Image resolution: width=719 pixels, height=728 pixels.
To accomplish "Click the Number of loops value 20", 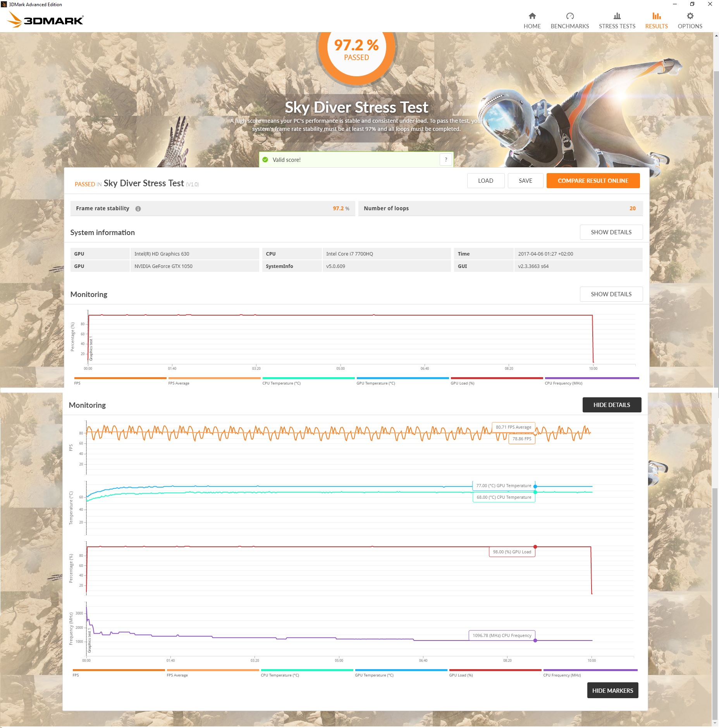I will 632,208.
